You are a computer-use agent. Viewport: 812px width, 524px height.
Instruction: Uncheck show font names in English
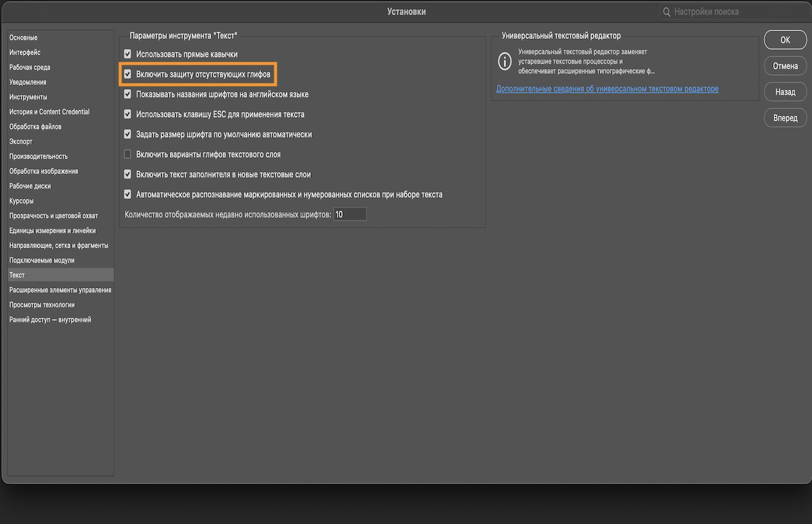pos(127,94)
